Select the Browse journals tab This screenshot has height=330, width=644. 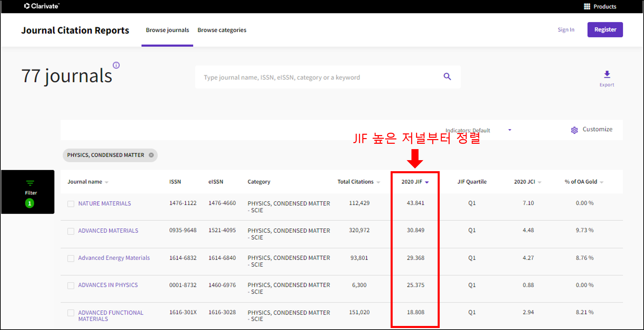[167, 30]
